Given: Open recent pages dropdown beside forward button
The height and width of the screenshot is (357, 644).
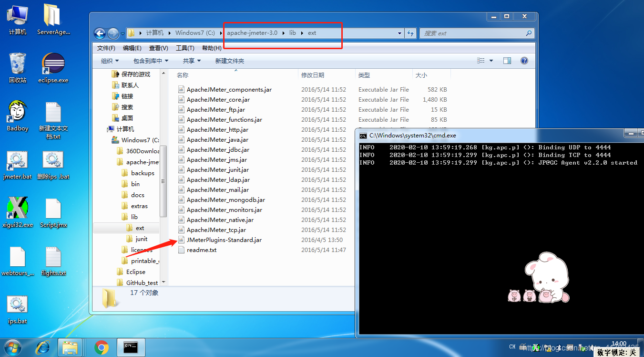Looking at the screenshot, I should (123, 33).
